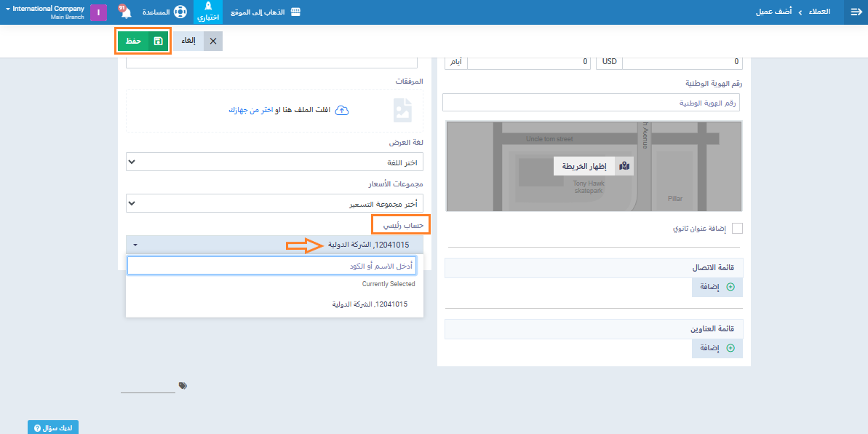Click the rocket trial icon
Screen dimensions: 868x434
(208, 8)
